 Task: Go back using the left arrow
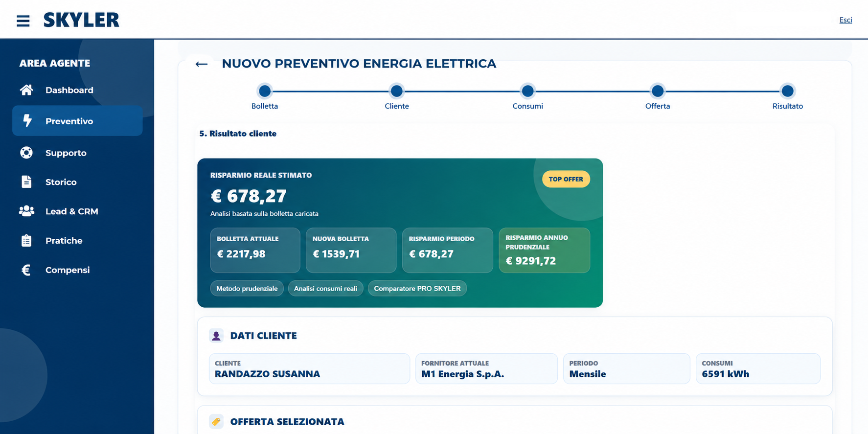(202, 64)
